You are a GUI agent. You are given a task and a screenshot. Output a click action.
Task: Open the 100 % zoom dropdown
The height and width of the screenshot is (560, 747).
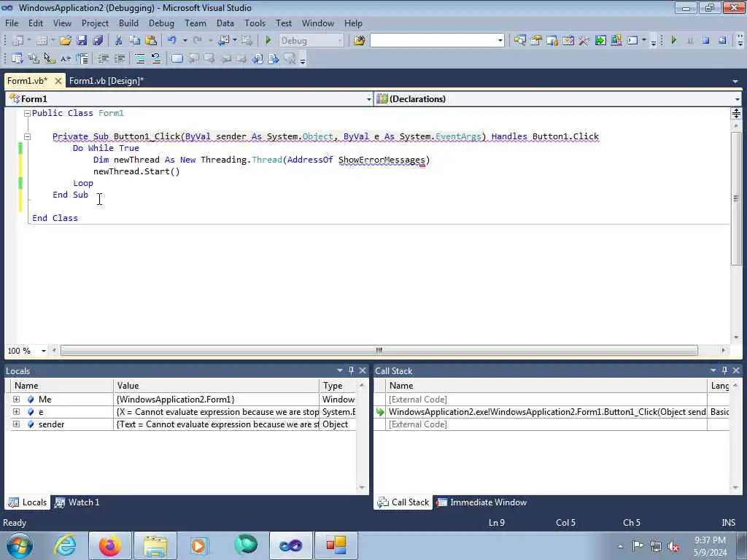tap(43, 351)
